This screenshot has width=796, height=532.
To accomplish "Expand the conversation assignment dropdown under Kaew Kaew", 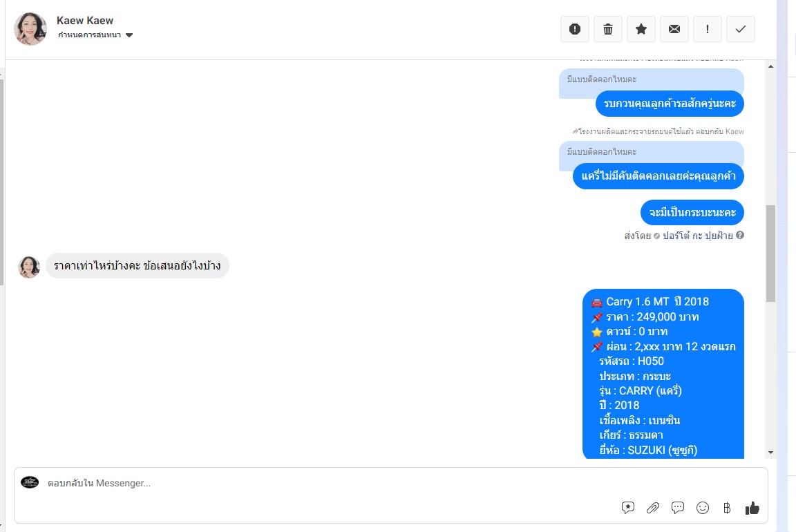I will tap(95, 35).
